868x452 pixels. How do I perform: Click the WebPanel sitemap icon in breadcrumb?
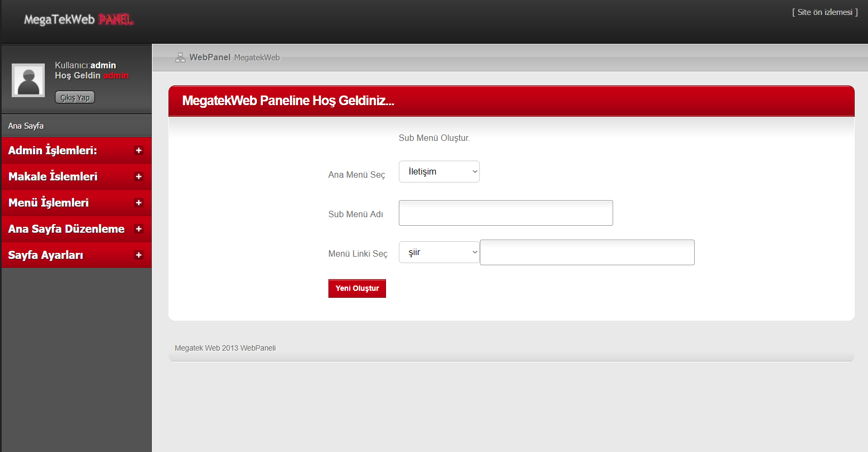tap(180, 58)
